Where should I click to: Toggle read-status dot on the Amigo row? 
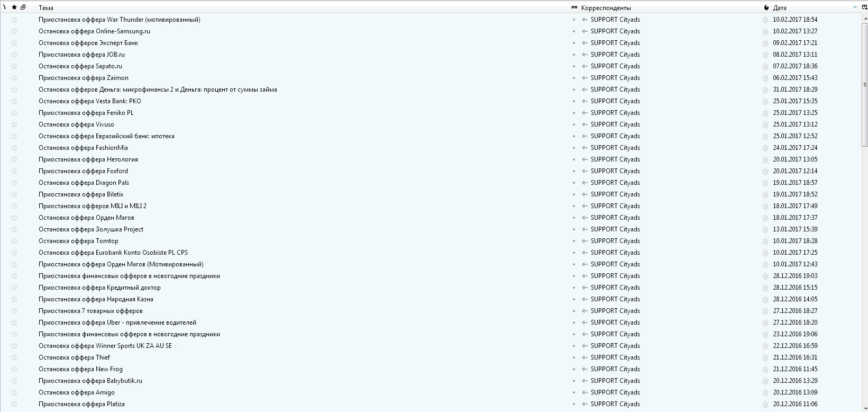tap(574, 392)
